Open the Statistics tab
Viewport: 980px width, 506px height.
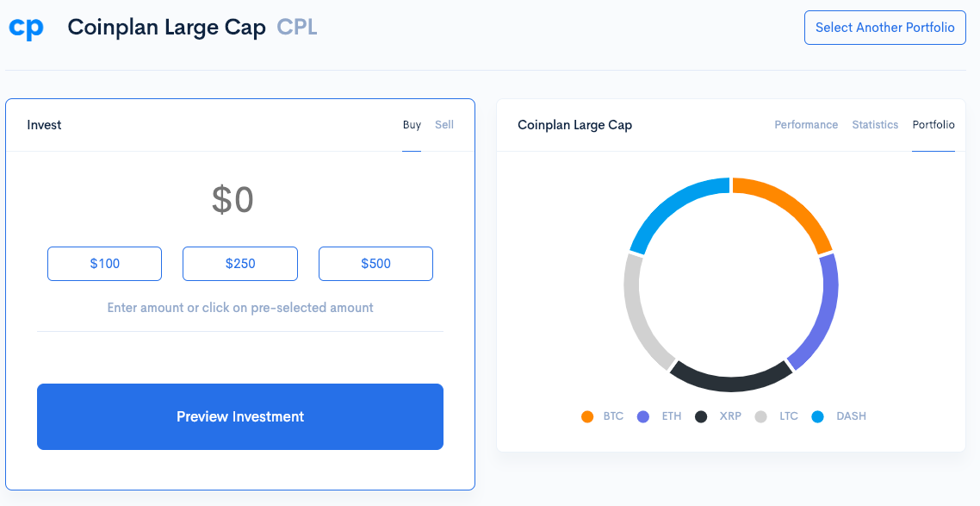(x=875, y=125)
